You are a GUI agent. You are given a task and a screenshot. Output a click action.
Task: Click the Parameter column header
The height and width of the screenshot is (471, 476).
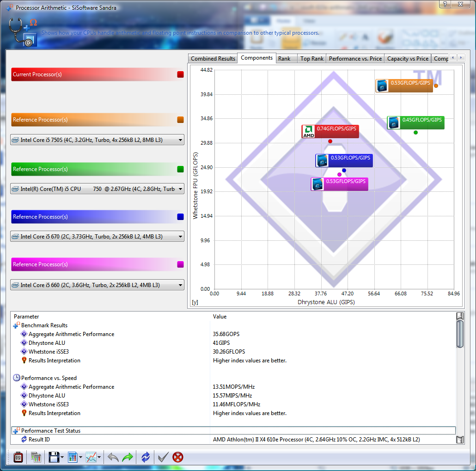pos(26,317)
